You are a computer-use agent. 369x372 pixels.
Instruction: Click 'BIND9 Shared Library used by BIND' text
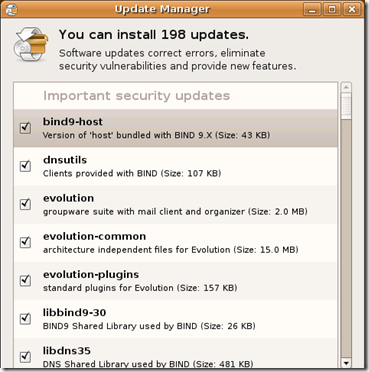120,326
